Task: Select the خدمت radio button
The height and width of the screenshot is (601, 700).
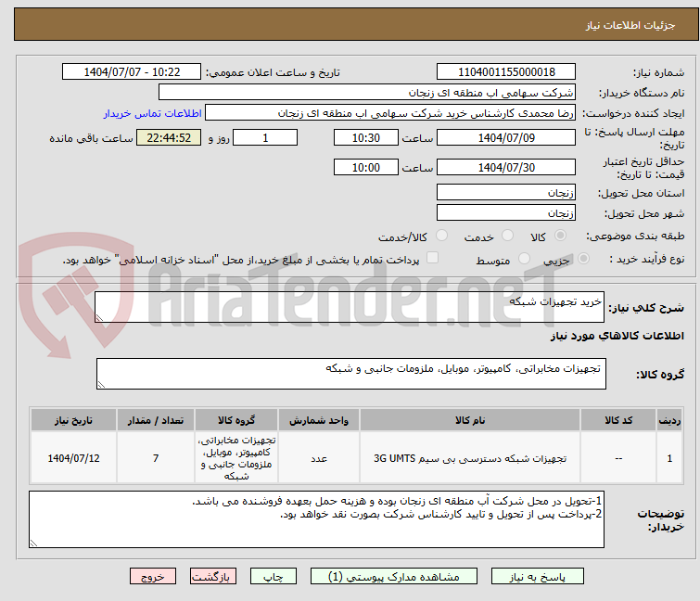Action: (x=507, y=236)
